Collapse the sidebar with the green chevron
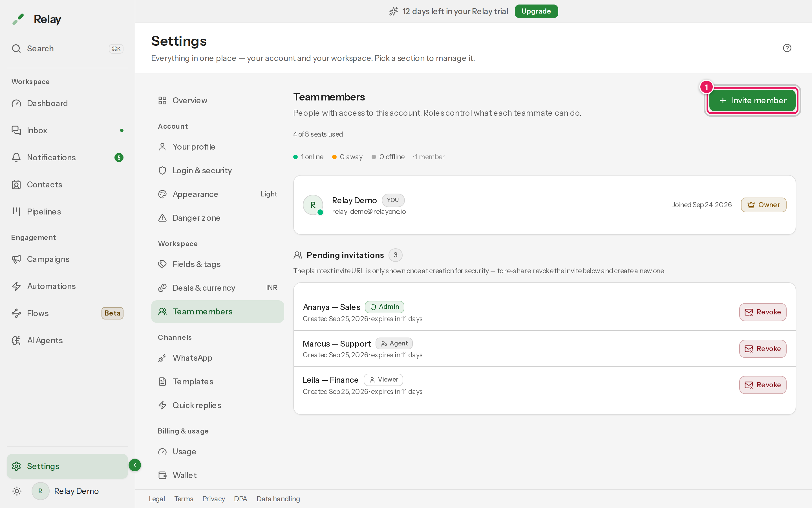 click(x=134, y=465)
